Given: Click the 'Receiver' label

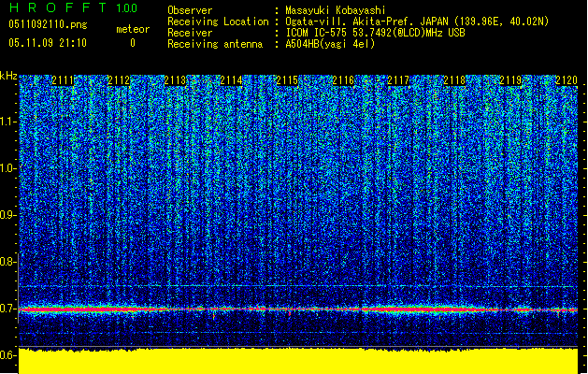Looking at the screenshot, I should pos(190,33).
